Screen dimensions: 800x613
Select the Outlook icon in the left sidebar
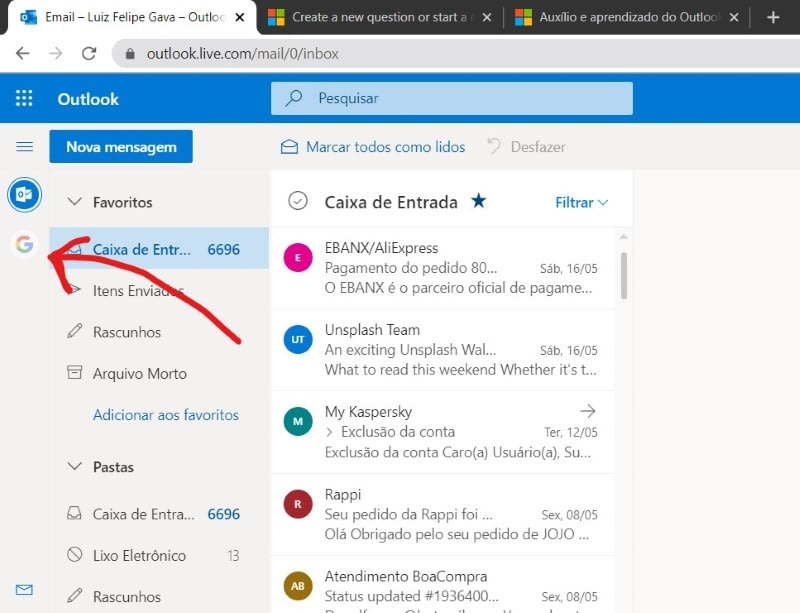[24, 195]
